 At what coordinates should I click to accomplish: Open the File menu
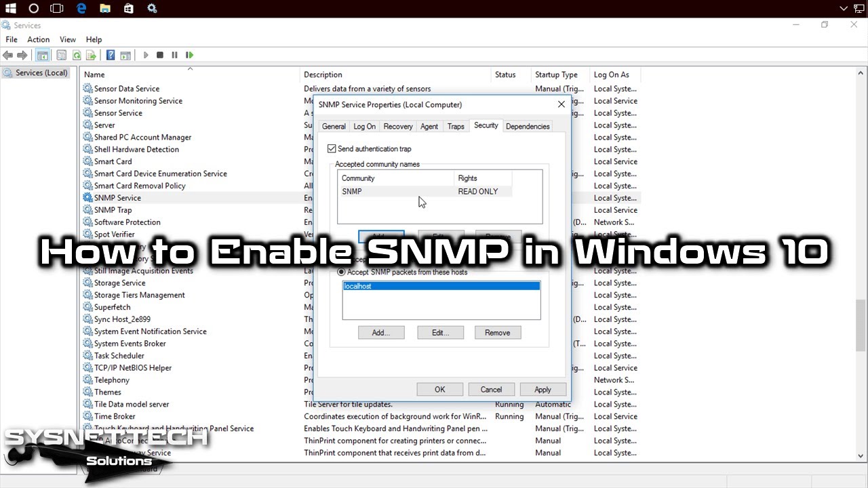[x=12, y=39]
